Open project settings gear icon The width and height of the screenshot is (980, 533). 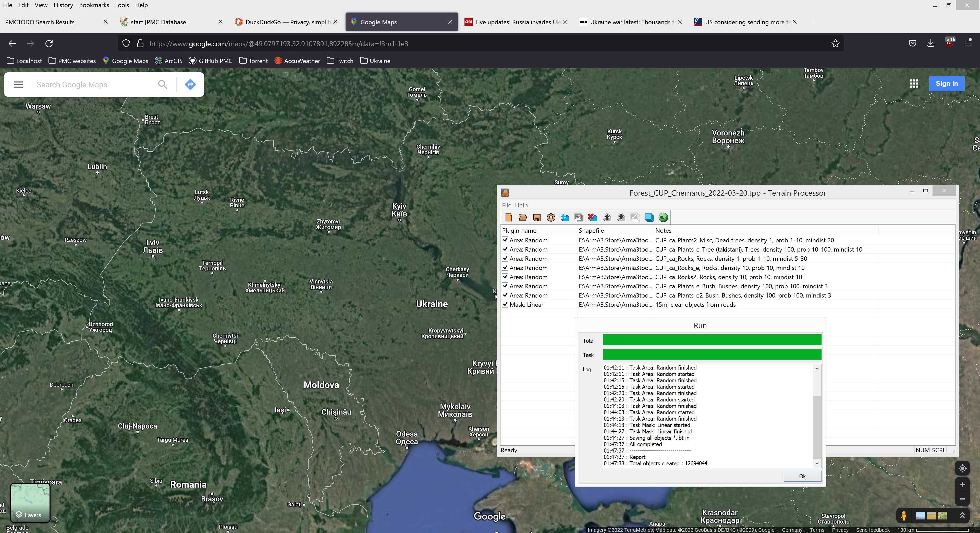550,217
